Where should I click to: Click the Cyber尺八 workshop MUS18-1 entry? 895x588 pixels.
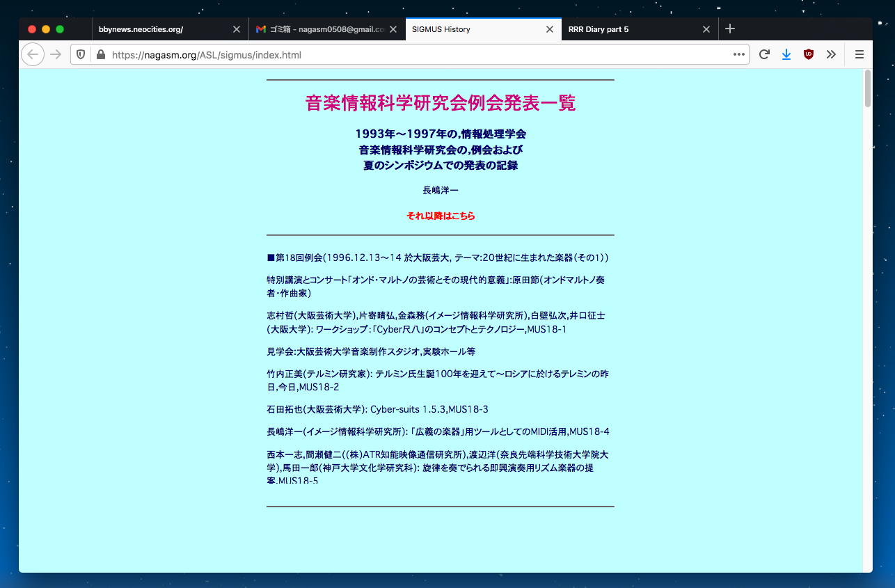436,322
